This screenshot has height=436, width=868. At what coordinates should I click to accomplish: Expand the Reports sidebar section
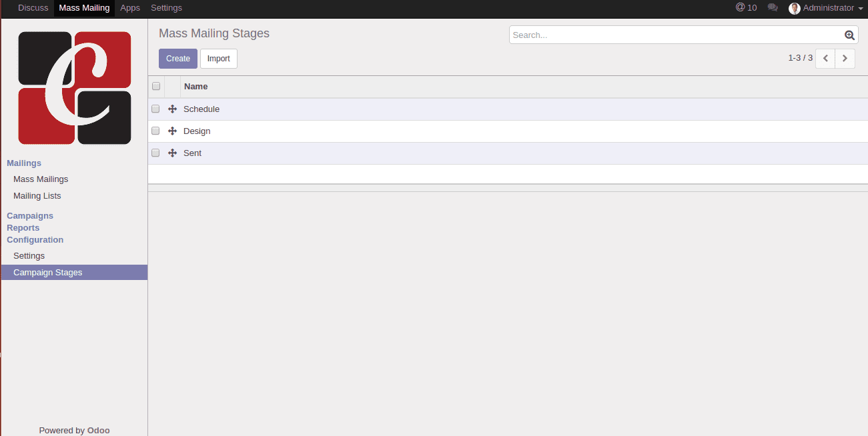(x=23, y=228)
